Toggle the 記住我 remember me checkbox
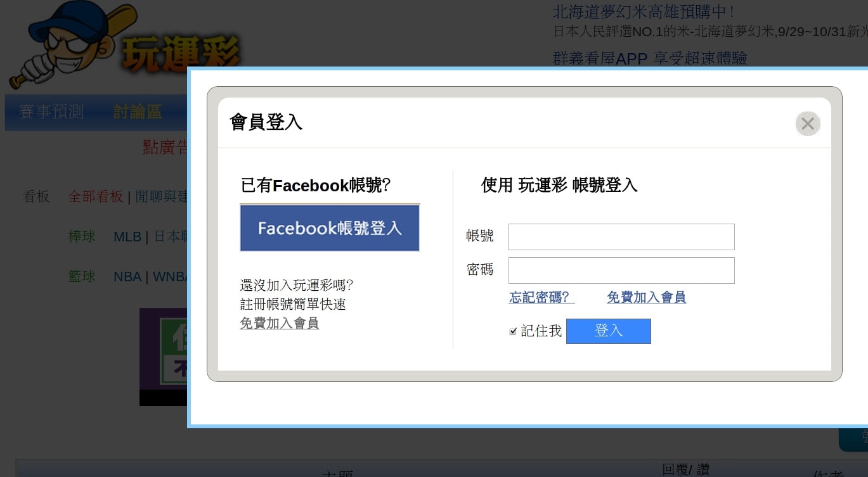868x477 pixels. click(x=513, y=331)
